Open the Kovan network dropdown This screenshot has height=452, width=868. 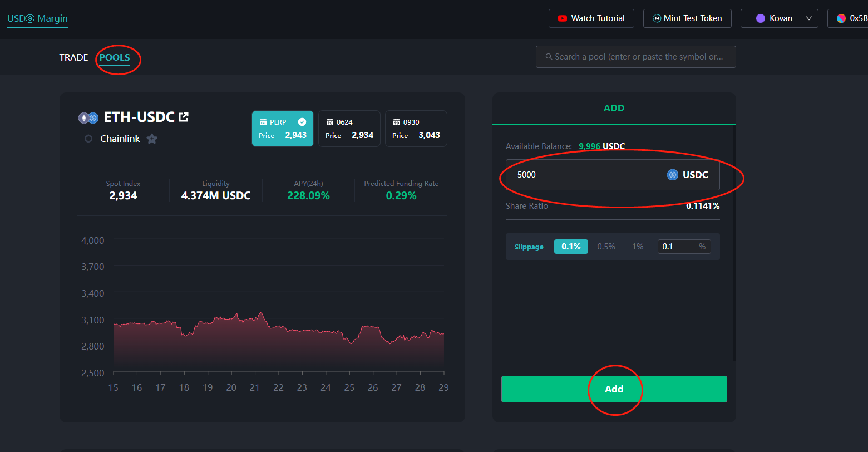[779, 18]
